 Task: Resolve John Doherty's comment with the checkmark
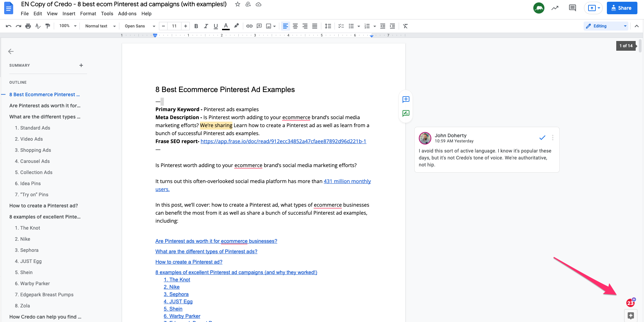542,138
